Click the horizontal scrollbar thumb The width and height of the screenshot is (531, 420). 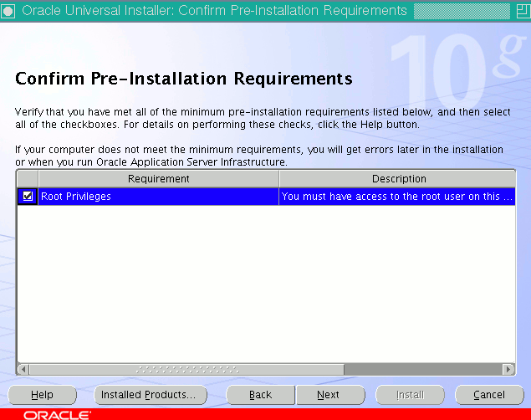pyautogui.click(x=187, y=369)
